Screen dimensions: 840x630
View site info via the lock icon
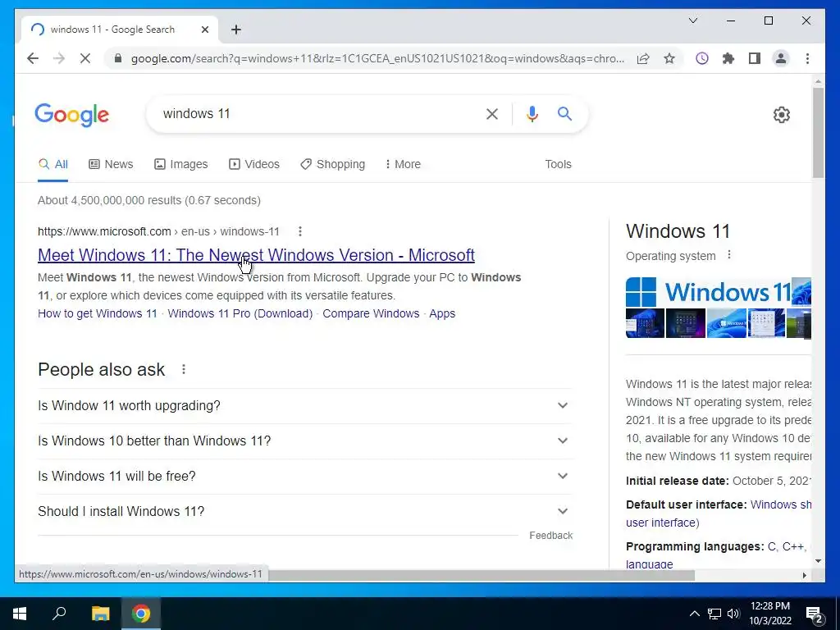click(x=118, y=58)
